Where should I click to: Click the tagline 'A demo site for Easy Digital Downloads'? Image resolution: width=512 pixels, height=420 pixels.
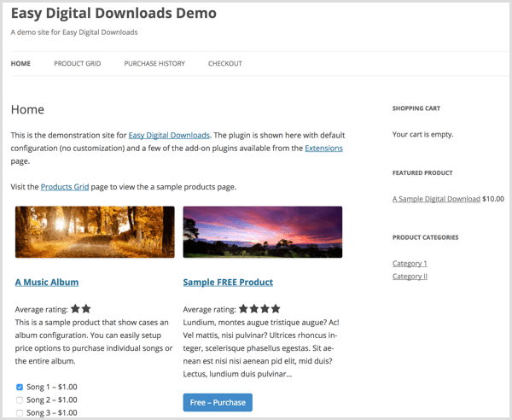pos(74,32)
